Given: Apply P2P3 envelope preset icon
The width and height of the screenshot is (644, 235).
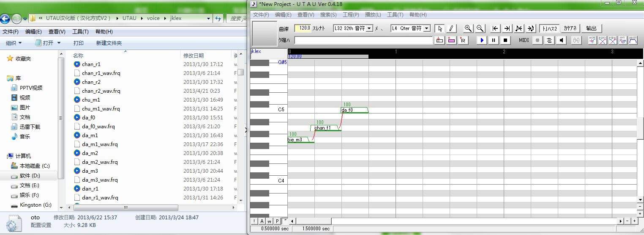Looking at the screenshot, I should (603, 40).
